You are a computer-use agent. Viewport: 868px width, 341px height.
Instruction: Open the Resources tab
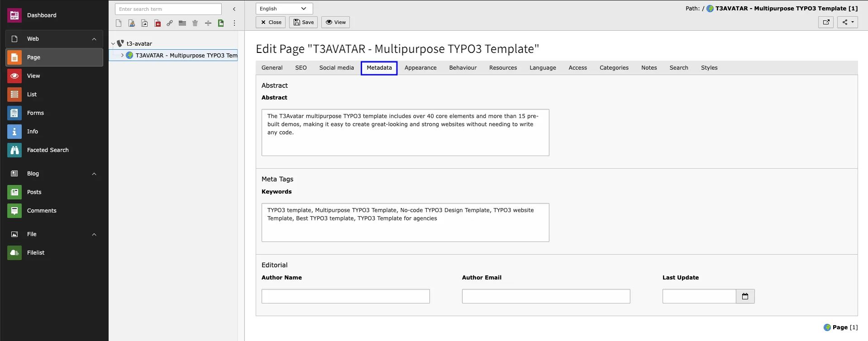(503, 68)
